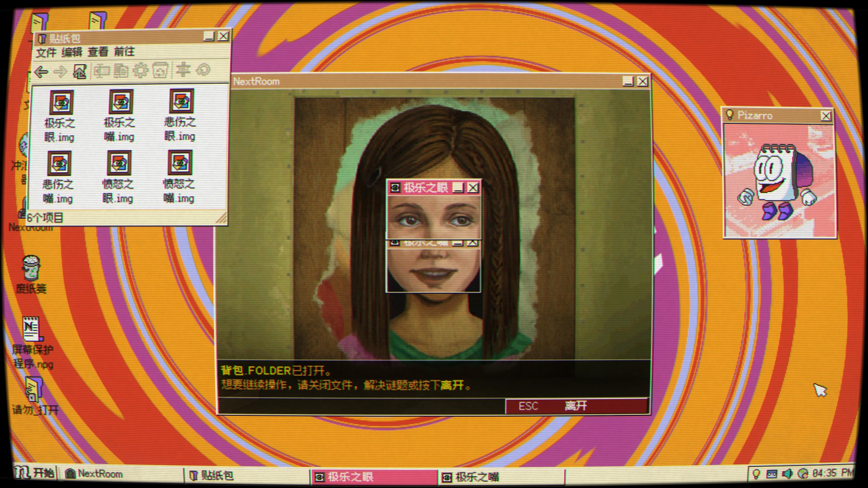This screenshot has width=868, height=488.
Task: Open the 愤怒之眼.img file in 贴纸包
Action: pyautogui.click(x=118, y=178)
